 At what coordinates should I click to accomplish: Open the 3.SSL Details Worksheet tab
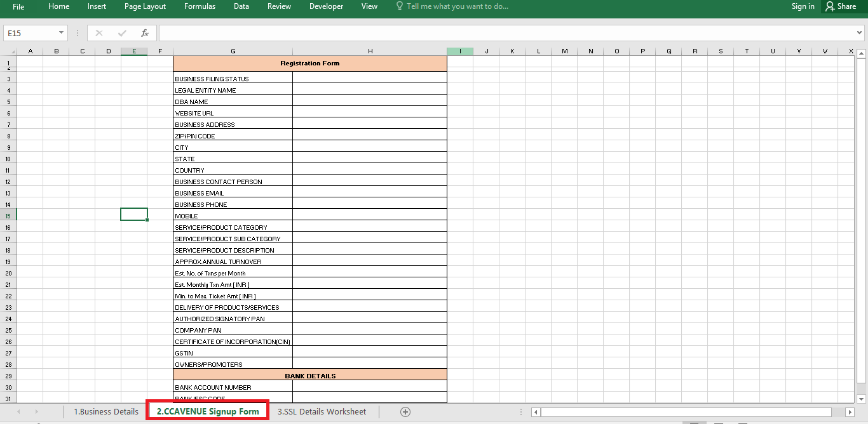tap(322, 412)
